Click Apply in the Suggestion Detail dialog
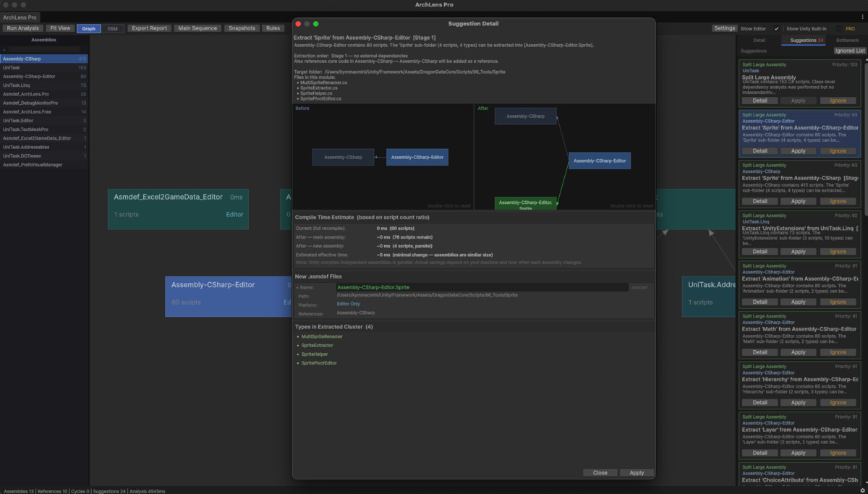Image resolution: width=868 pixels, height=494 pixels. click(x=637, y=472)
